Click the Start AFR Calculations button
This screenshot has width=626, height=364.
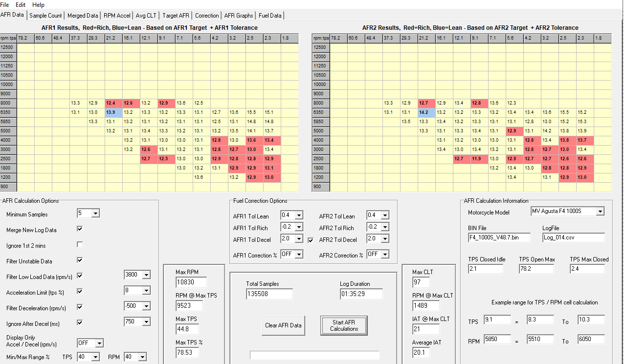click(344, 325)
